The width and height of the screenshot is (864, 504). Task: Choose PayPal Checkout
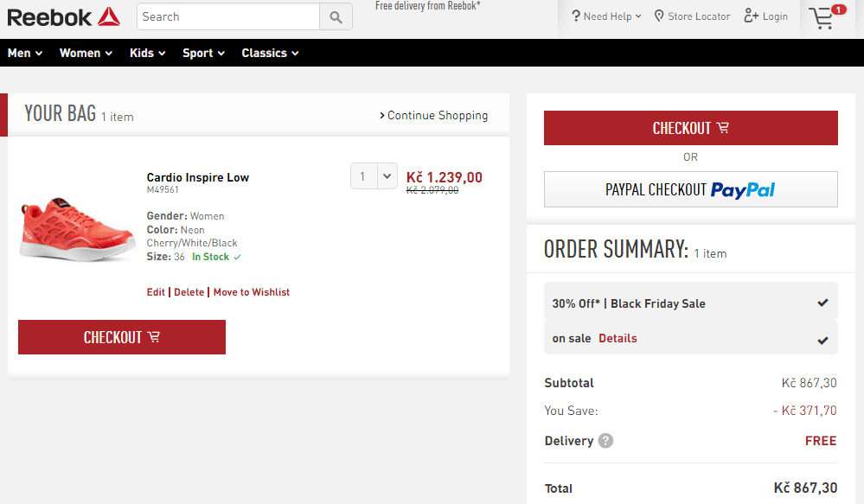(x=690, y=189)
